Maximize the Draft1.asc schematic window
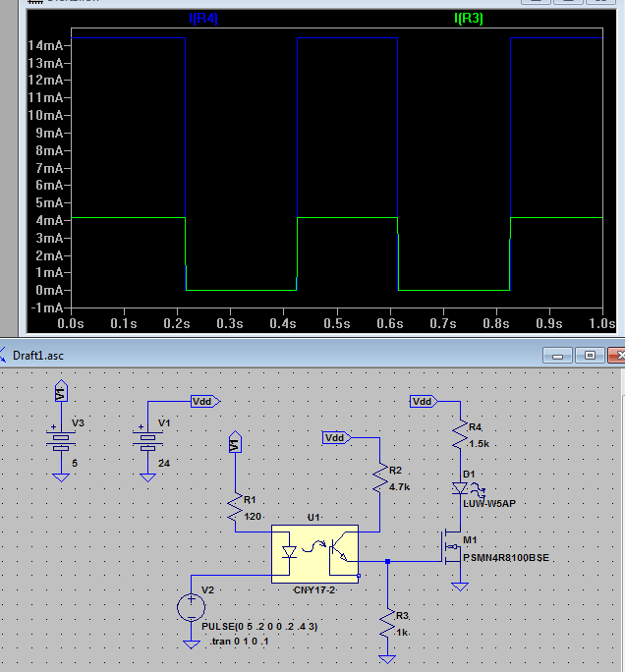The image size is (625, 672). pyautogui.click(x=590, y=356)
